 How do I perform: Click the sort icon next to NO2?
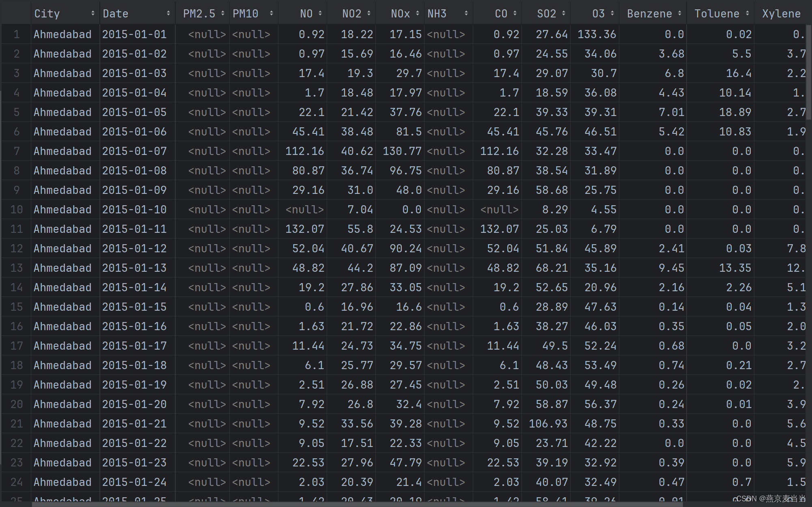point(369,13)
